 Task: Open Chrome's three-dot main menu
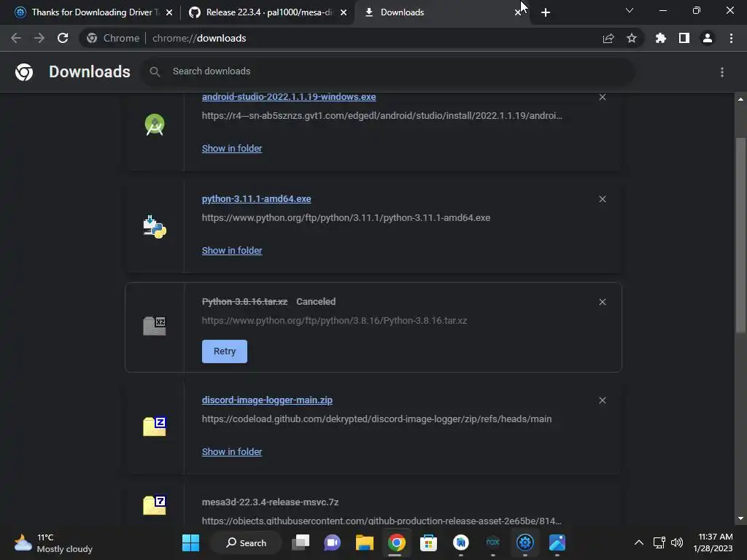coord(731,38)
